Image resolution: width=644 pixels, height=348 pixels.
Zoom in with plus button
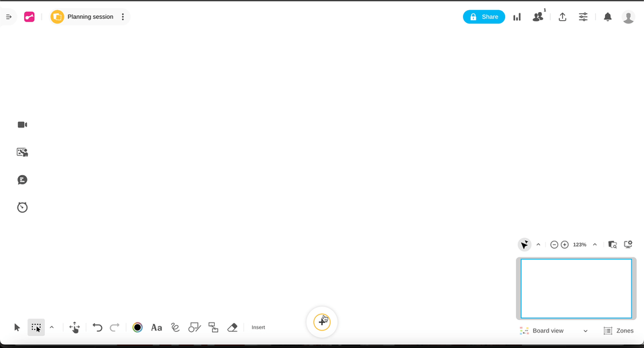[565, 245]
